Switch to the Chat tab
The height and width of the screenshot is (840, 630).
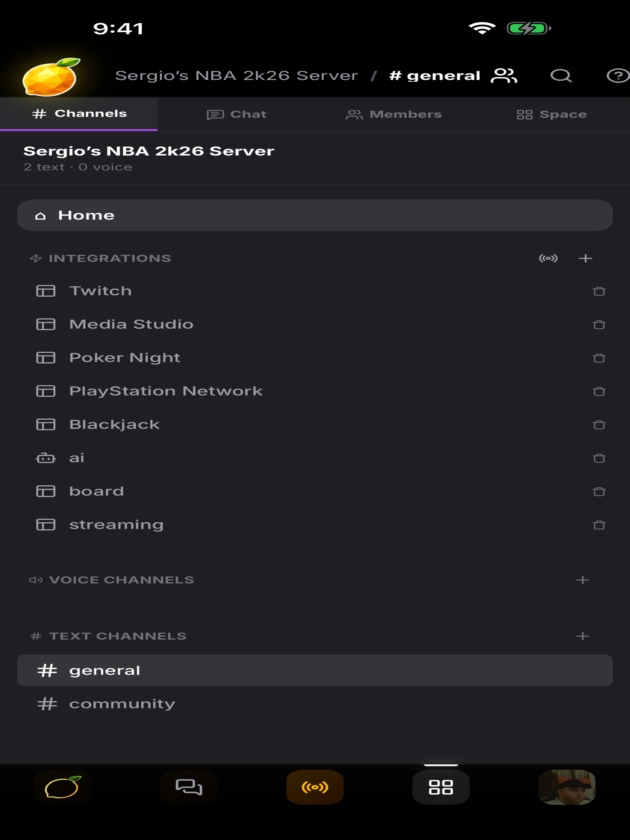coord(236,114)
